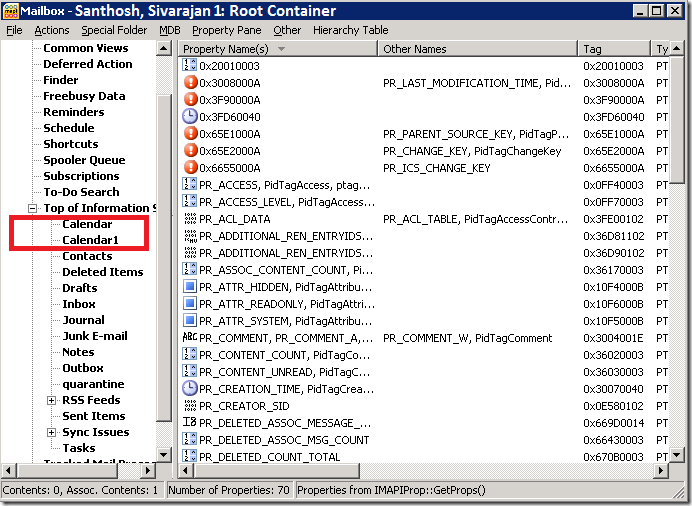This screenshot has width=692, height=506.
Task: Click the MFCMAPI icon in title bar
Action: [x=11, y=11]
